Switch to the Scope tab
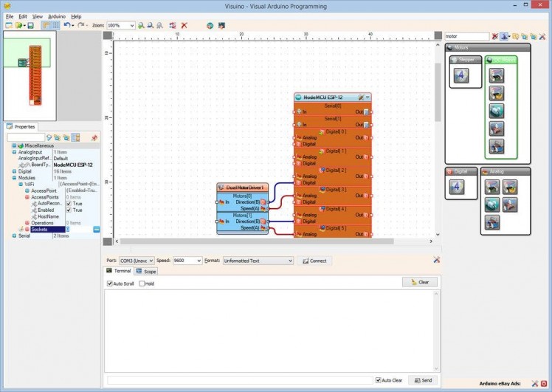 [x=145, y=272]
